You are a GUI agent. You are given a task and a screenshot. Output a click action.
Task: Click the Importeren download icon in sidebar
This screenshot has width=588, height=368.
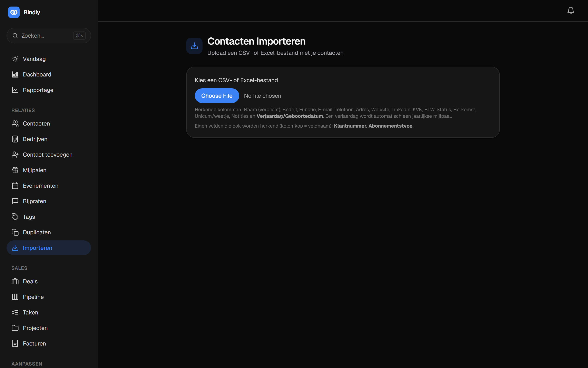point(15,248)
